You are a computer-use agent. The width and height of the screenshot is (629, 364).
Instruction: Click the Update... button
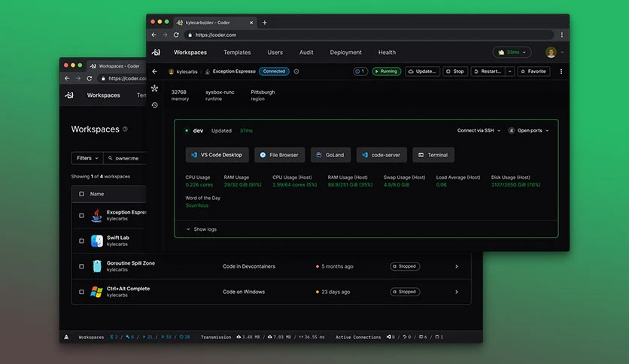[x=422, y=71]
